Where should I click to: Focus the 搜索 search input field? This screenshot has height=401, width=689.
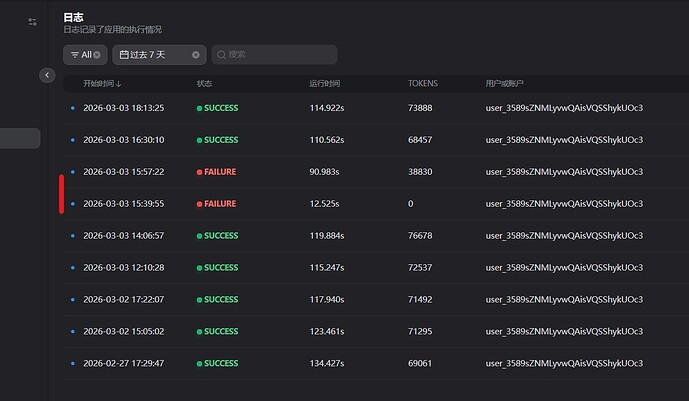(280, 55)
